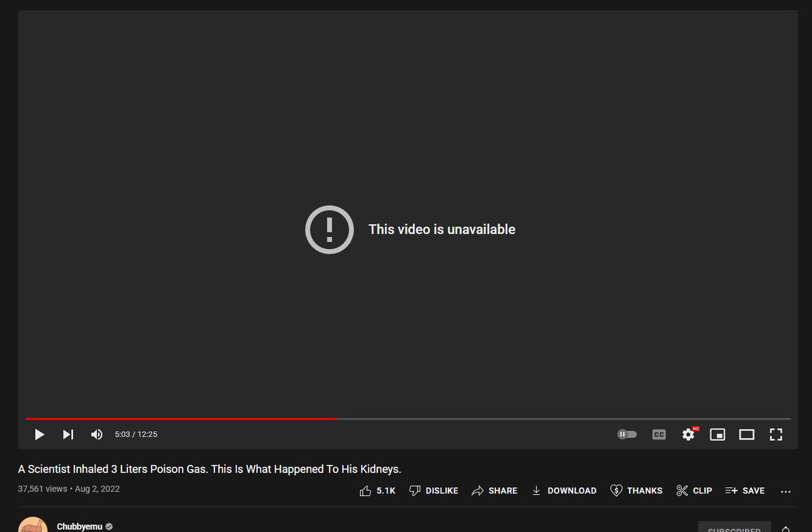Image resolution: width=812 pixels, height=532 pixels.
Task: Skip to the next video
Action: [x=68, y=435]
